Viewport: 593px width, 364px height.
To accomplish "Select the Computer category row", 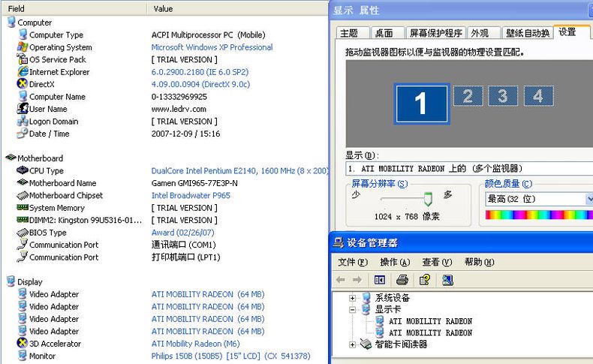I will tap(35, 23).
